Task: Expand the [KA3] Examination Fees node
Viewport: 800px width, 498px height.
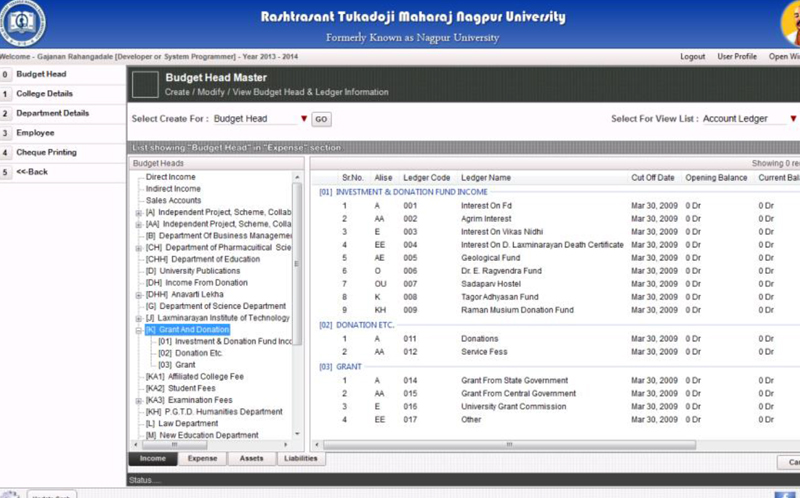Action: pyautogui.click(x=138, y=401)
